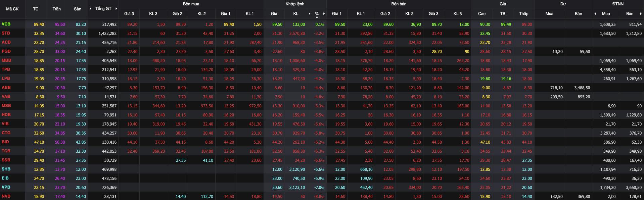Click TCB total value 442,053

coord(109,151)
